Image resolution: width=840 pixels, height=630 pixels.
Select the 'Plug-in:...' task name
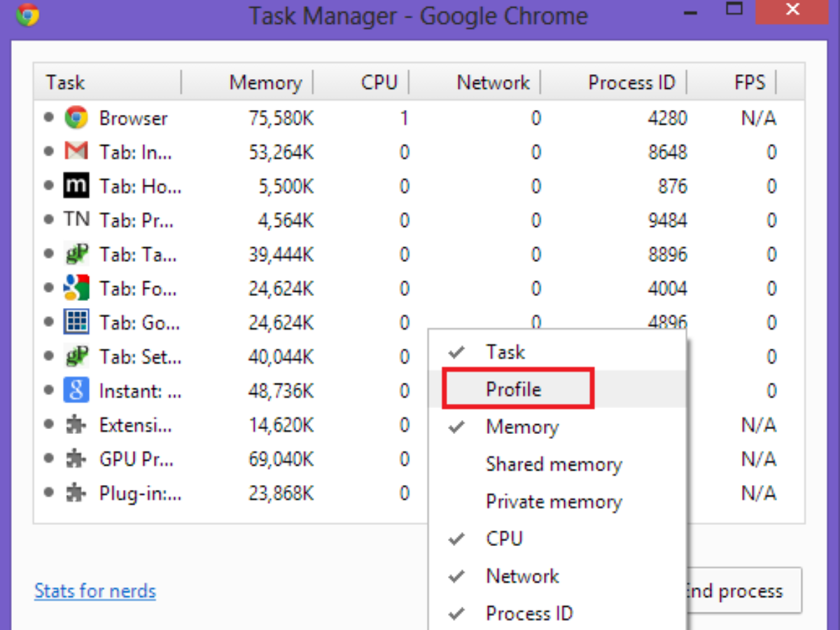click(140, 494)
